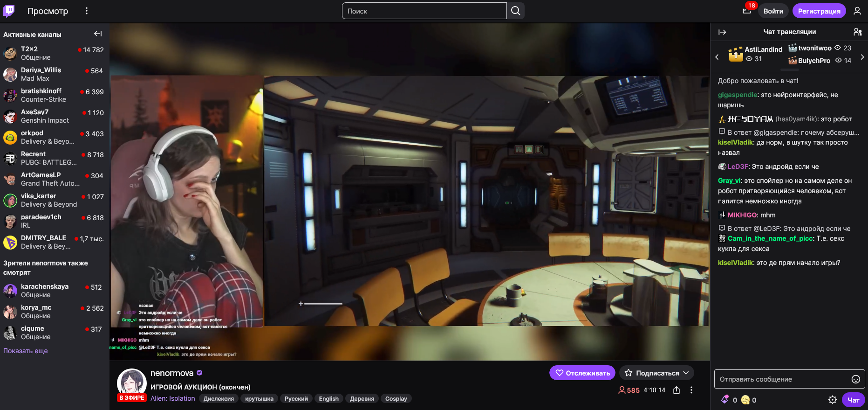
Task: Click the Регистрация button
Action: pos(819,11)
